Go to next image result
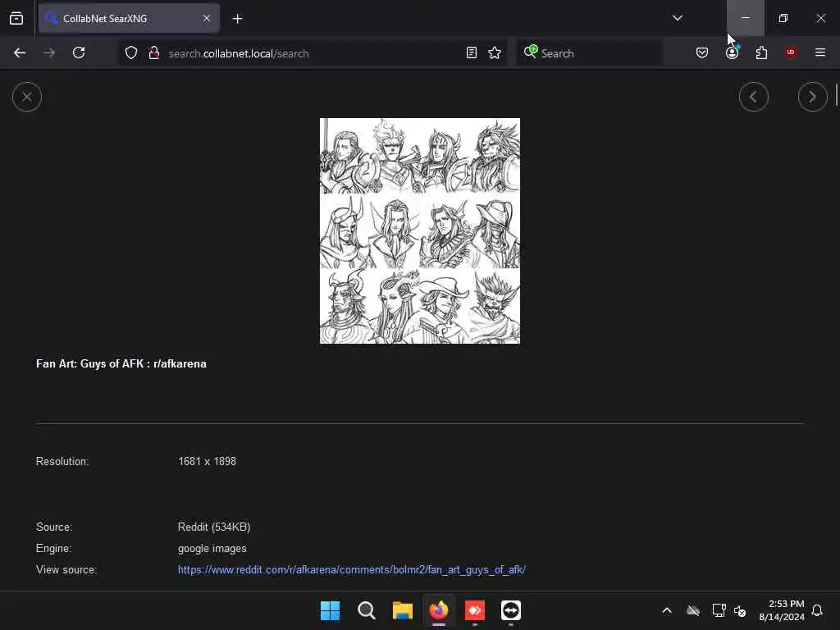 (813, 97)
